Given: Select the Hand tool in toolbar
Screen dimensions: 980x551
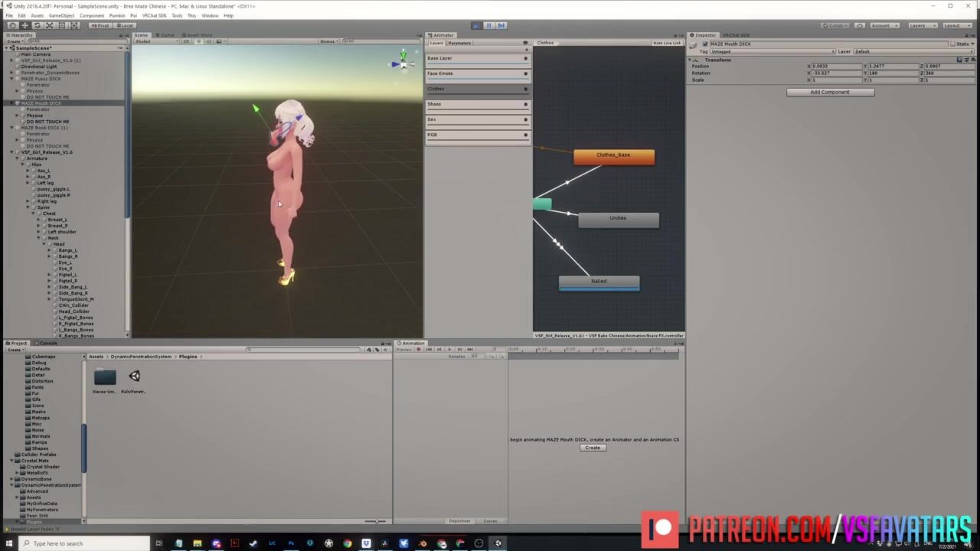Looking at the screenshot, I should [x=12, y=25].
